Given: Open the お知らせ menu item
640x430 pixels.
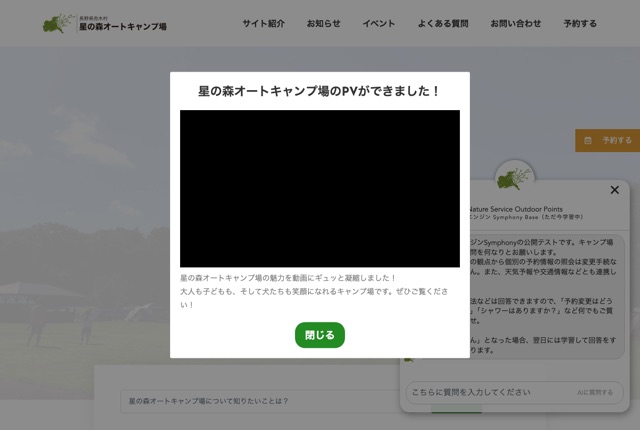Looking at the screenshot, I should coord(324,24).
